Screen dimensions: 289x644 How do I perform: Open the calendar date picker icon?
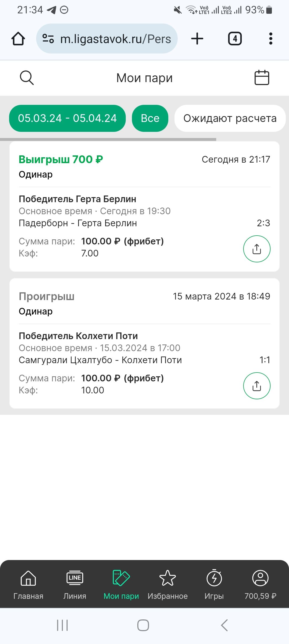tap(261, 78)
